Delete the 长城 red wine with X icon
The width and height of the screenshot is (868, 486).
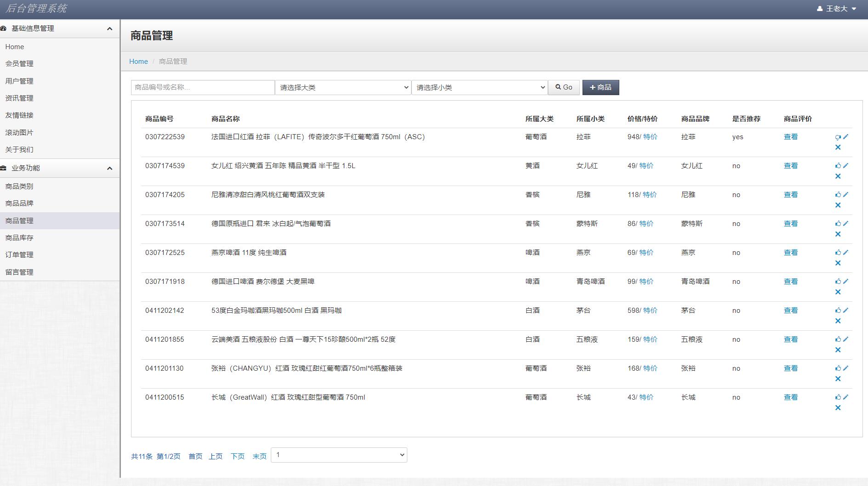click(839, 407)
